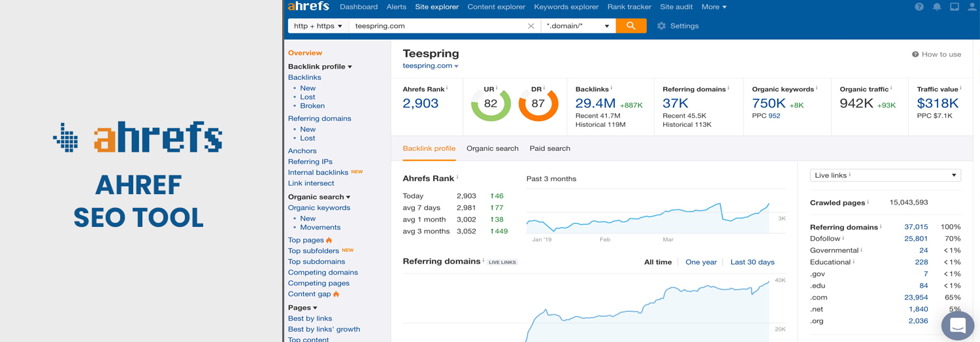Open Link intersect sidebar link
980x342 pixels.
(311, 183)
